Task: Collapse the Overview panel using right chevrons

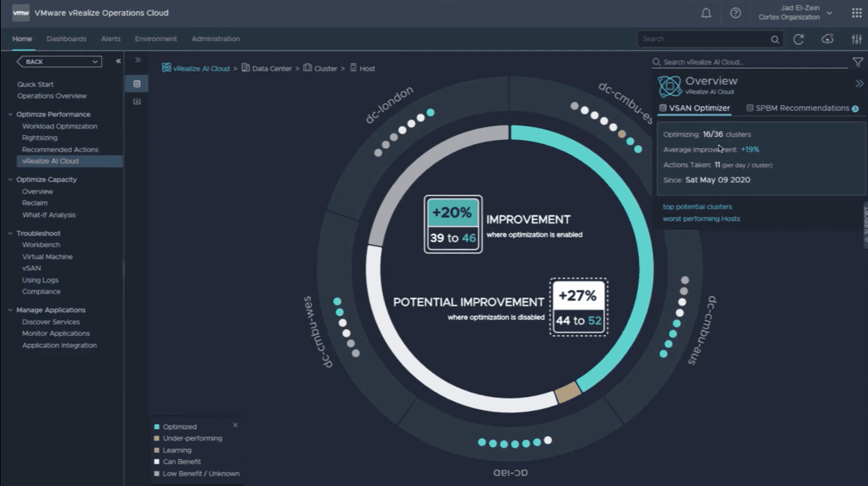Action: coord(859,83)
